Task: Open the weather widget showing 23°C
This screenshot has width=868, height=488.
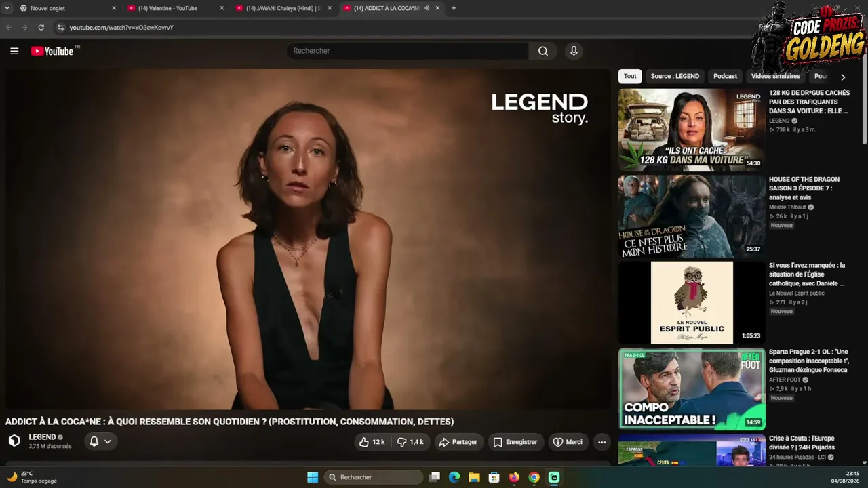Action: (x=32, y=477)
